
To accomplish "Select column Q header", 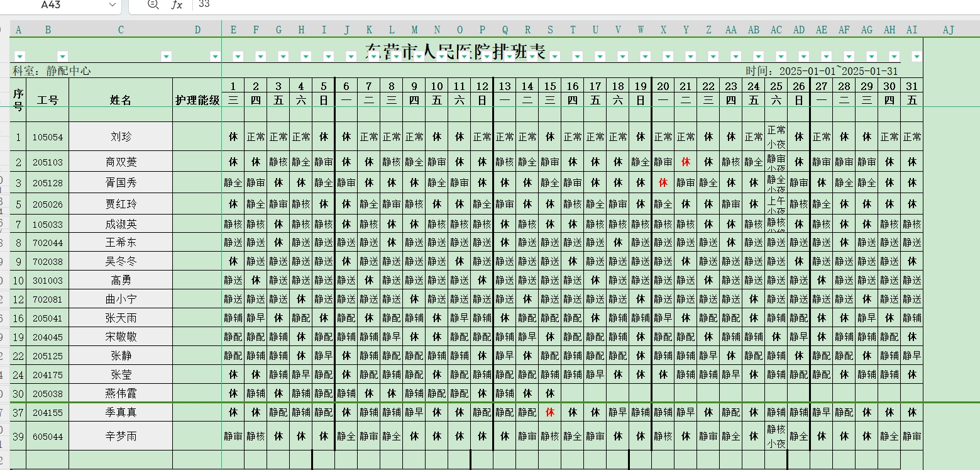I will pyautogui.click(x=505, y=30).
